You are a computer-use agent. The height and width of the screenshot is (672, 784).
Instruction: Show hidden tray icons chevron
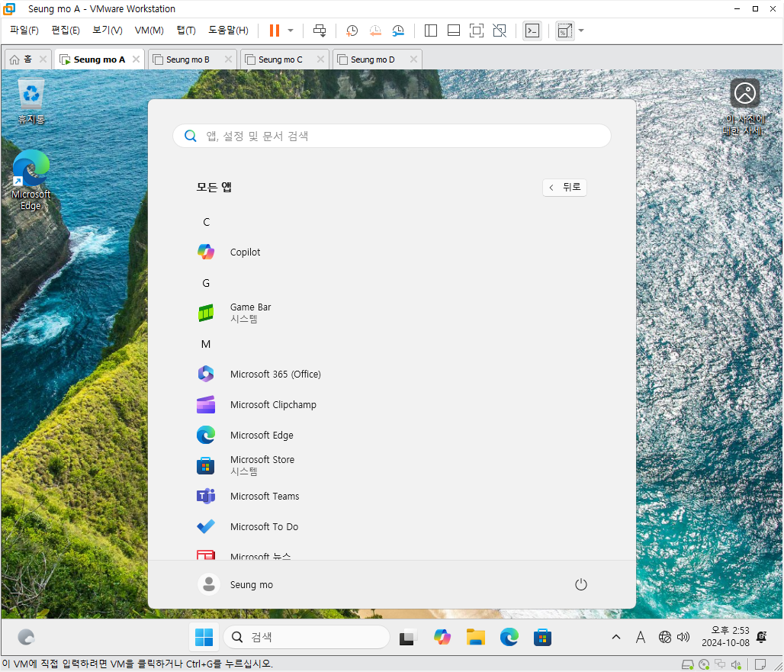coord(616,637)
